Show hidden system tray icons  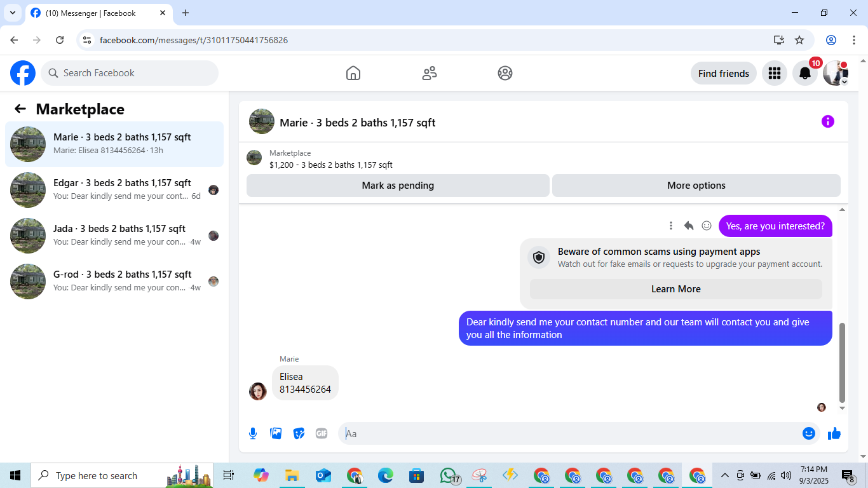point(724,475)
